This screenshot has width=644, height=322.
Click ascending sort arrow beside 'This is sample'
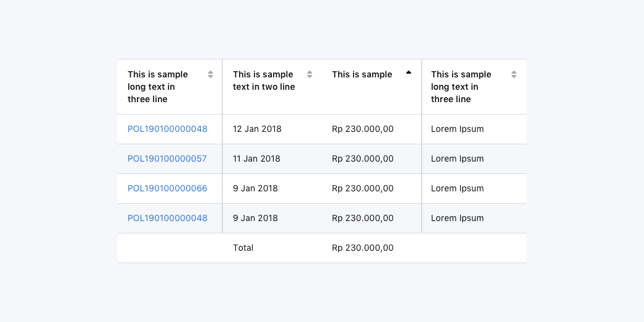pyautogui.click(x=409, y=73)
